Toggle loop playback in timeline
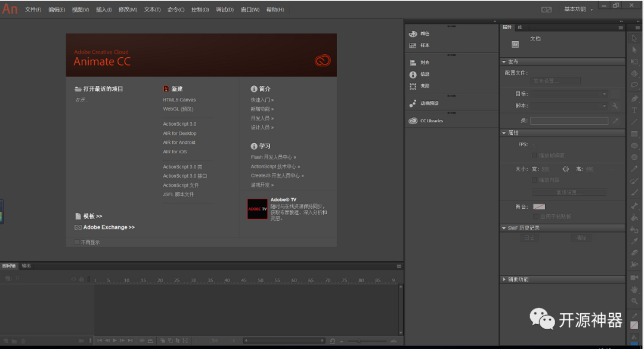This screenshot has width=644, height=349. [150, 341]
